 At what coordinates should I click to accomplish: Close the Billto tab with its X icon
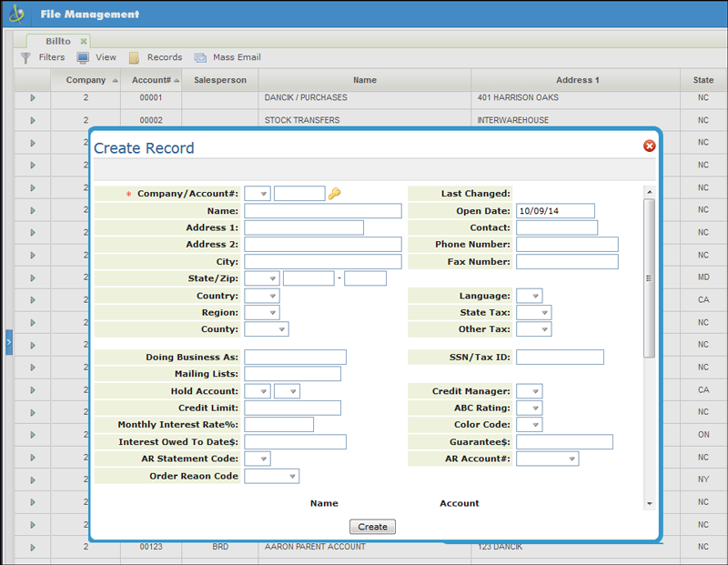[84, 41]
